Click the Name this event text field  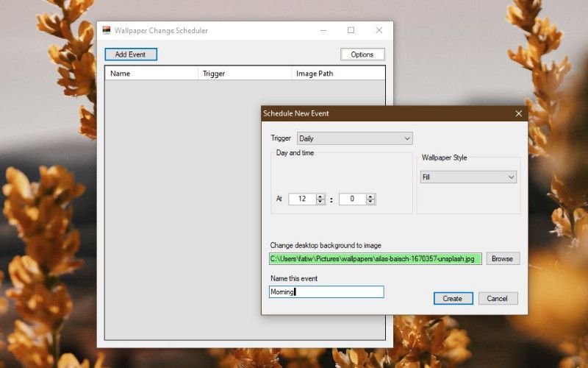click(326, 292)
